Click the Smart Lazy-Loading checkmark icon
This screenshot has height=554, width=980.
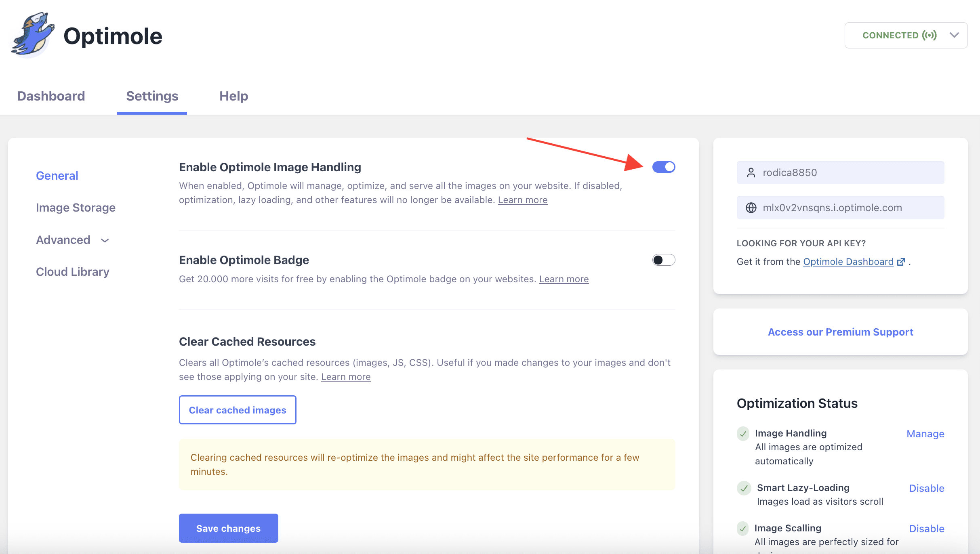[744, 488]
